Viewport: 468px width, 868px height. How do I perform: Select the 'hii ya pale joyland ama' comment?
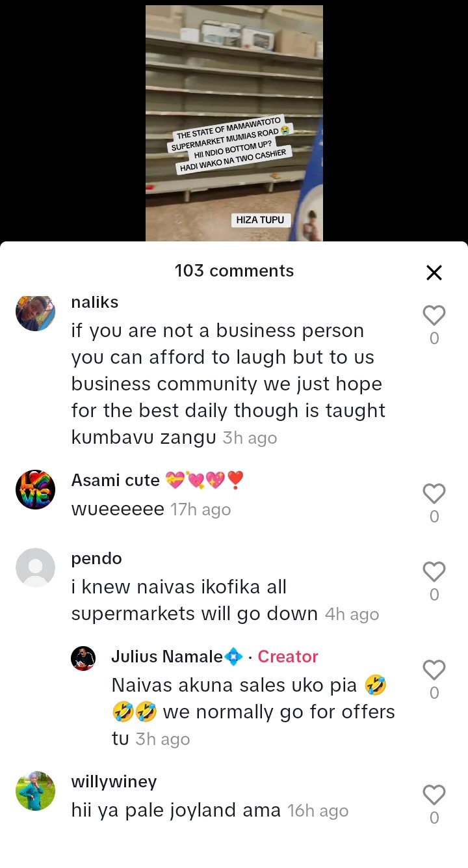tap(176, 811)
